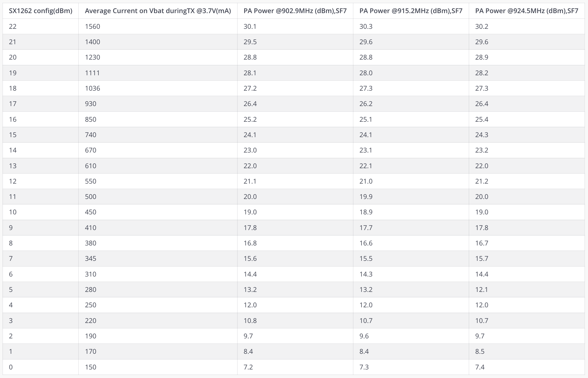Click the 21.1 power value cell
This screenshot has width=588, height=378.
click(250, 181)
